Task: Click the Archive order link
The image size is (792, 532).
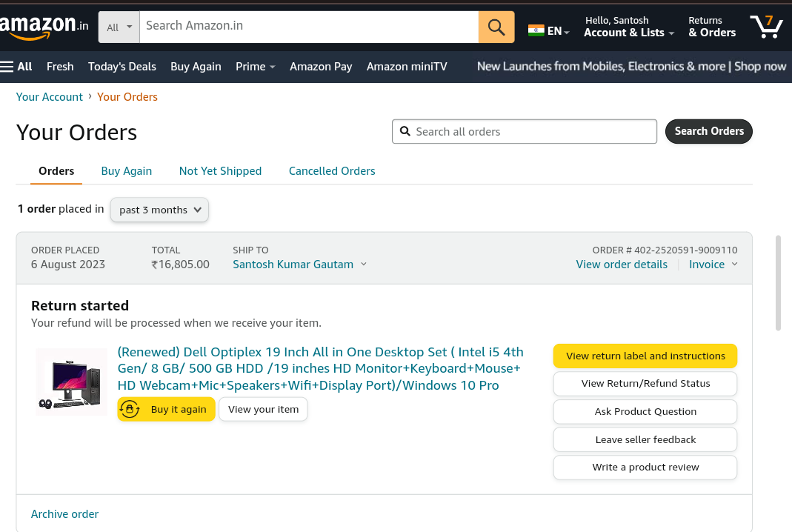Action: coord(64,513)
